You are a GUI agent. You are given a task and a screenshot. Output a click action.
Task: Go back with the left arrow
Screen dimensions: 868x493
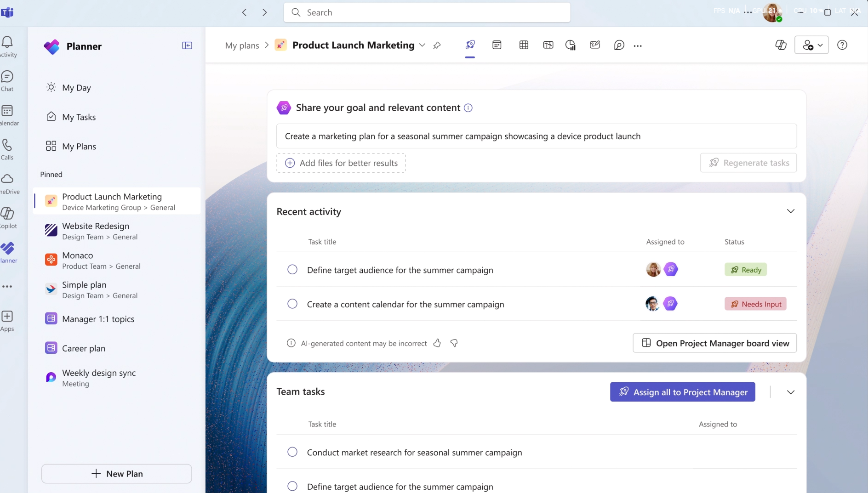click(245, 12)
